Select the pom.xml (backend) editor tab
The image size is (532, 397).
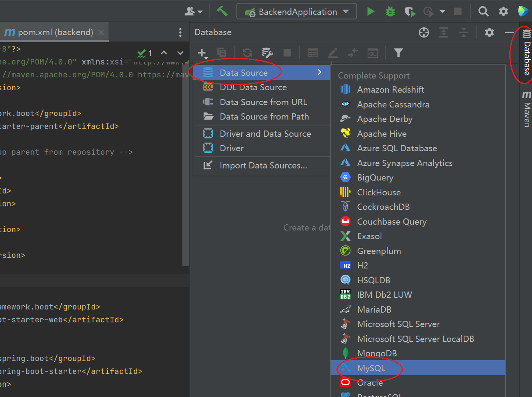(x=54, y=32)
